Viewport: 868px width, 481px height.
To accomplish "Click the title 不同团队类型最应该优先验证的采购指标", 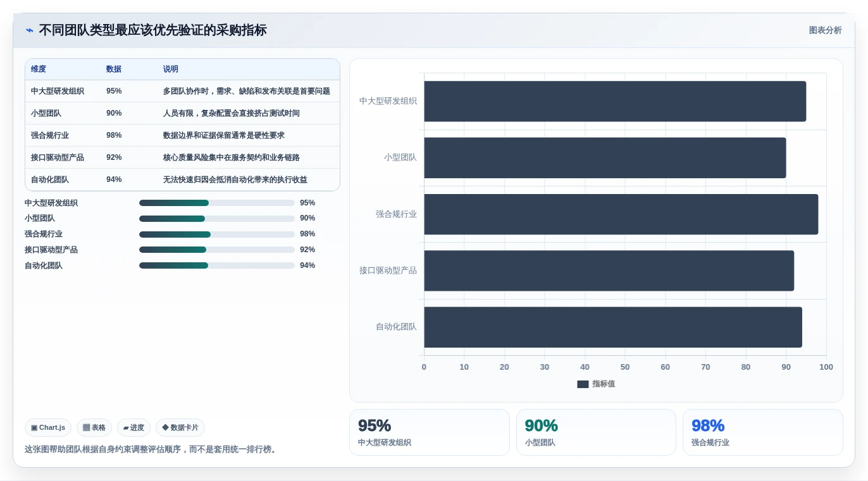I will pyautogui.click(x=152, y=30).
